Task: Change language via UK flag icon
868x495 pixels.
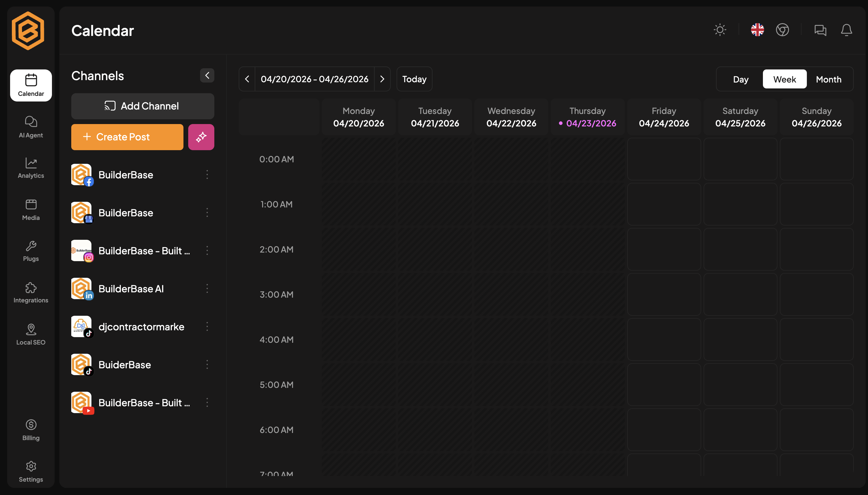Action: click(x=757, y=30)
